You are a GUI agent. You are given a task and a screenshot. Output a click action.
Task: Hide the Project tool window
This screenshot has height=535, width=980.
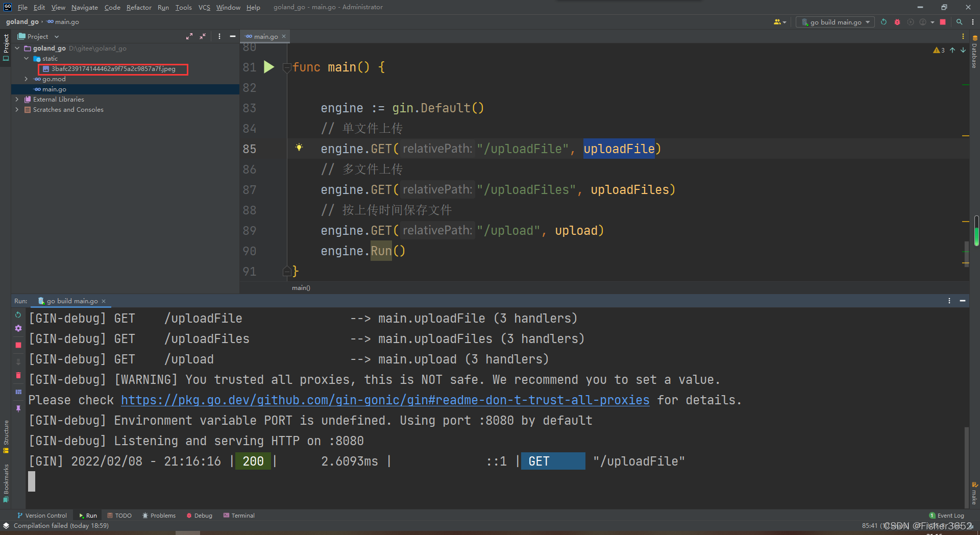click(233, 36)
